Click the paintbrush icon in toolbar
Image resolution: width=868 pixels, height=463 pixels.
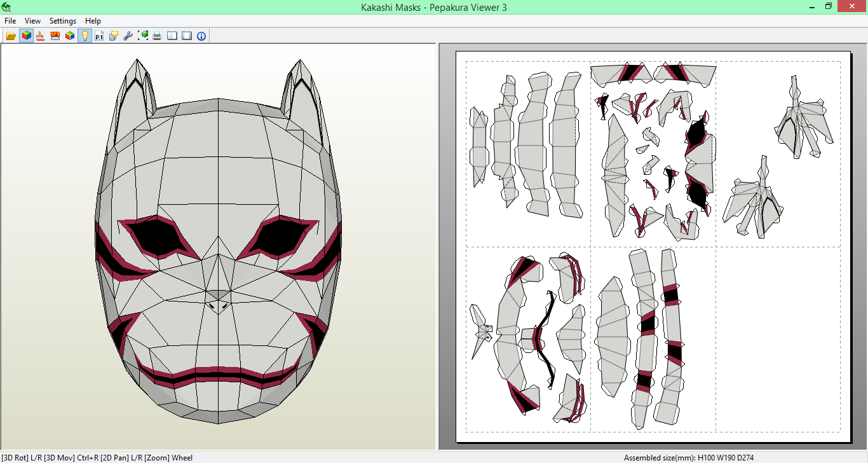coord(41,36)
